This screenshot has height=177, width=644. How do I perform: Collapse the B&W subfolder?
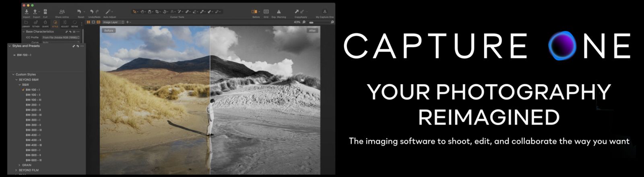pos(20,85)
